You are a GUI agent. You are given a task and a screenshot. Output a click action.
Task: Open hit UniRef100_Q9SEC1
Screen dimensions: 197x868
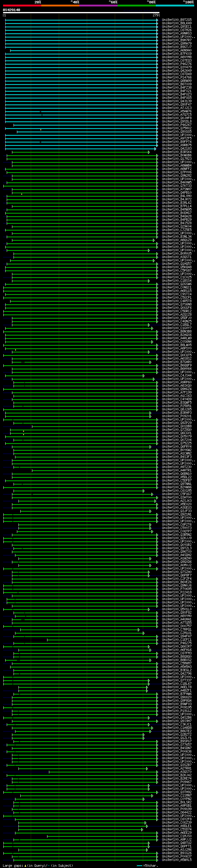(177, 26)
